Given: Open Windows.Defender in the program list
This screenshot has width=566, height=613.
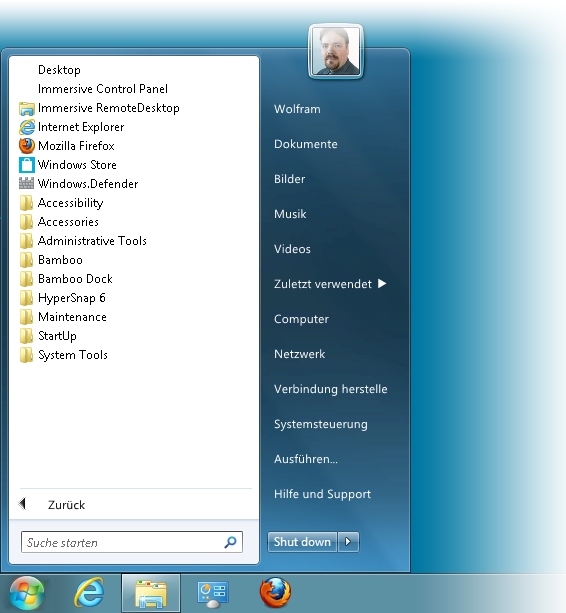Looking at the screenshot, I should point(79,184).
